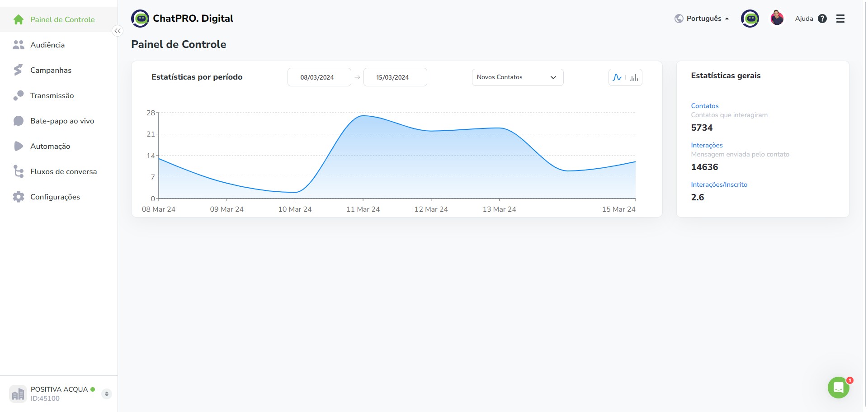Open Audiência menu item

(59, 45)
